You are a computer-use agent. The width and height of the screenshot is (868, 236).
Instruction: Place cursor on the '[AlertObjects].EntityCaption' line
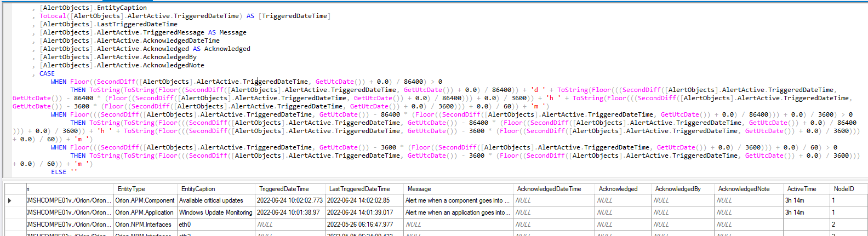pos(93,8)
